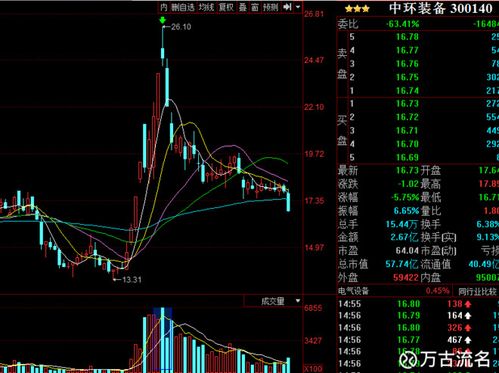This screenshot has width=499, height=373.
Task: Click the highlighted peak volume bar
Action: 163,340
